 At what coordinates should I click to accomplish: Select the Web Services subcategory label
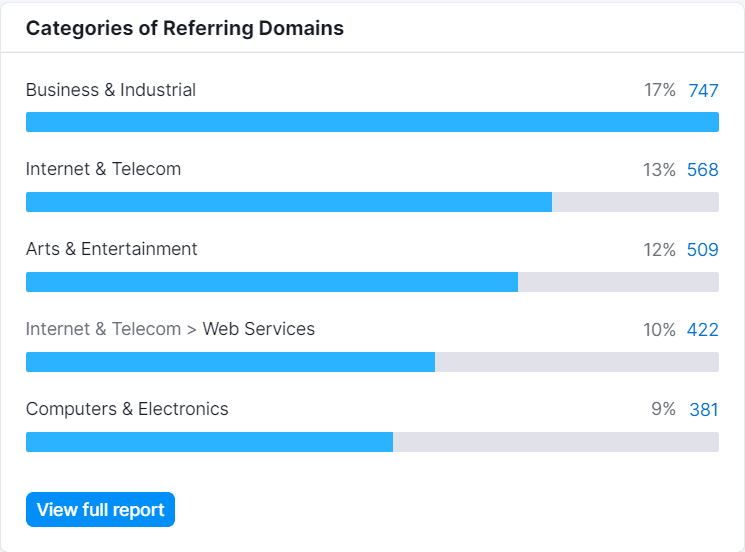point(258,329)
